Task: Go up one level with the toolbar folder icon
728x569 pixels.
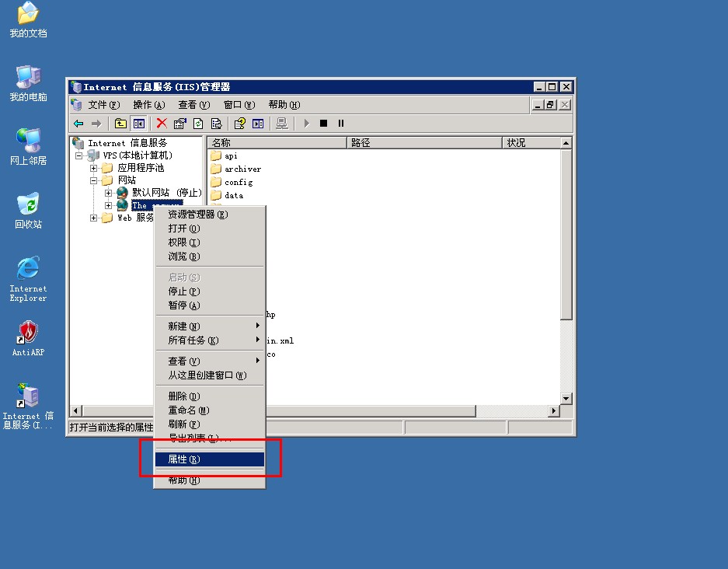Action: [x=120, y=124]
